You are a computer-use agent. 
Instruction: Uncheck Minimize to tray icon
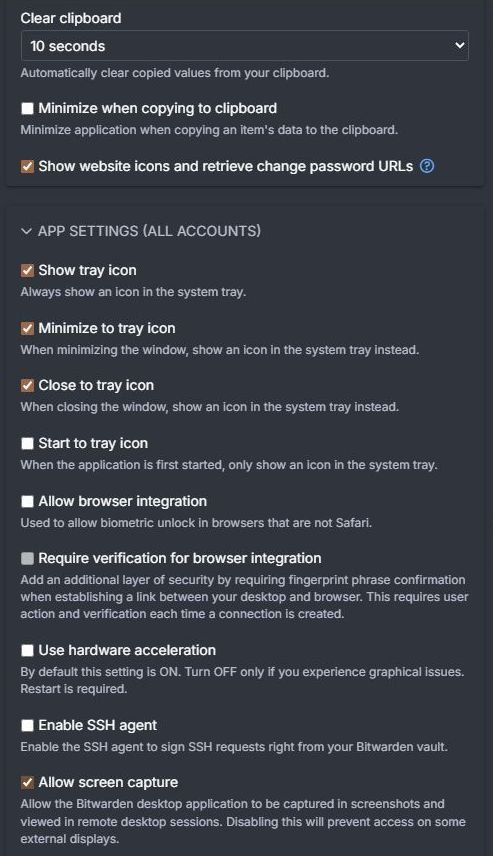point(27,328)
